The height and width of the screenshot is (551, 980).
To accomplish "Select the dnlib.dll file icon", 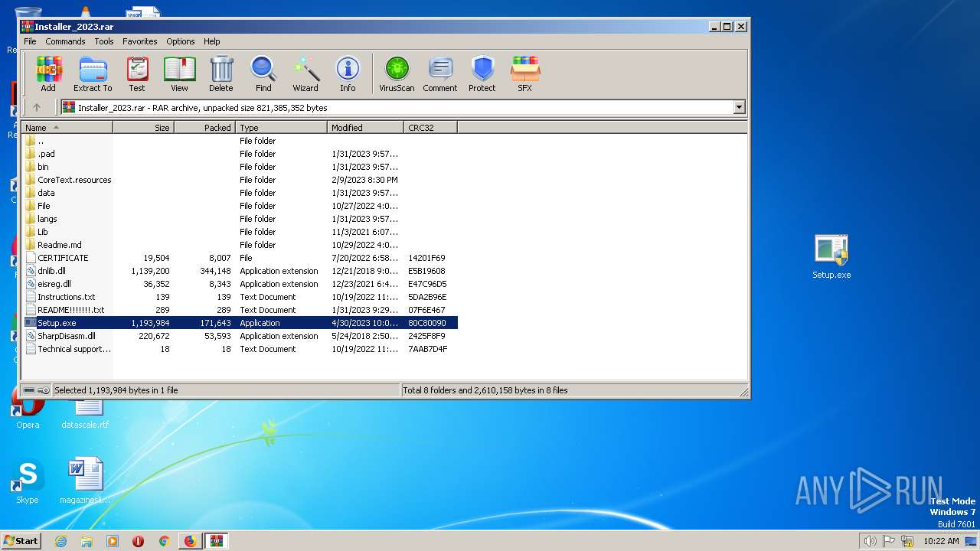I will coord(31,271).
